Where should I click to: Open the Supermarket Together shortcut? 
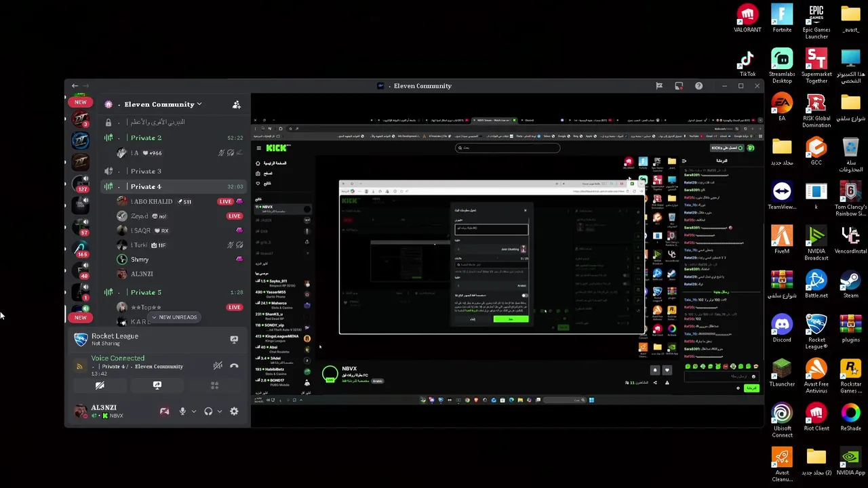816,66
